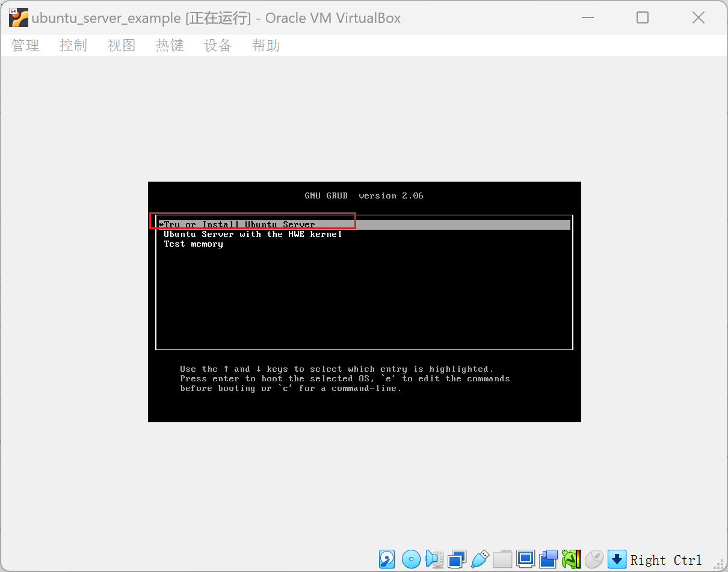Open the shared folders status icon
The width and height of the screenshot is (728, 572).
502,559
